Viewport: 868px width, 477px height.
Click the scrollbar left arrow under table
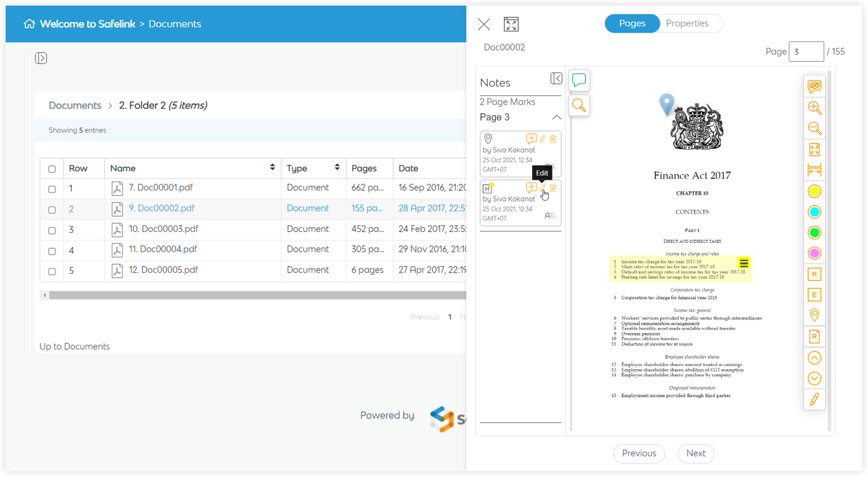(x=44, y=295)
